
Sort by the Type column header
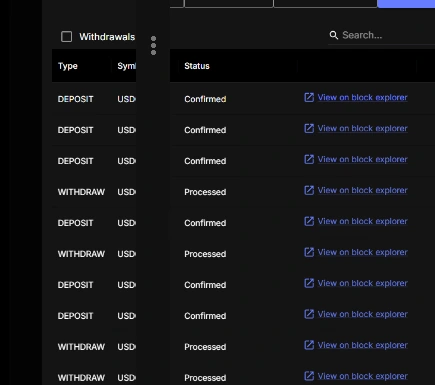pos(68,66)
